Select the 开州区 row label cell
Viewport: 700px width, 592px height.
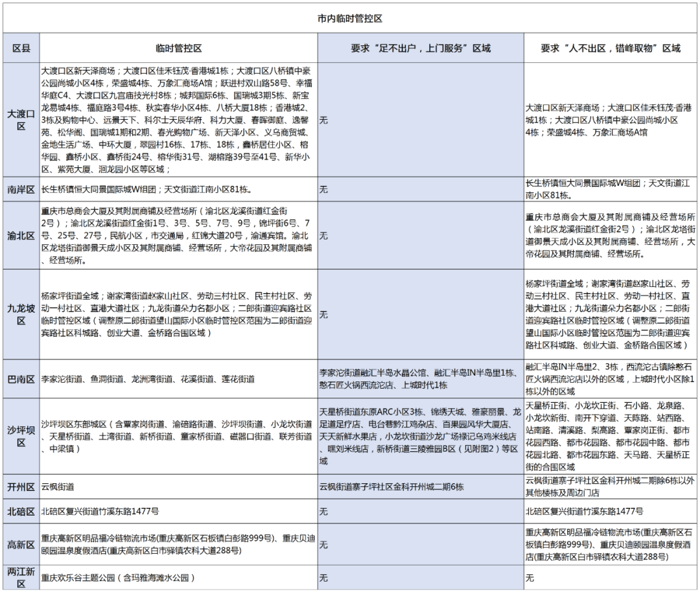tap(21, 486)
